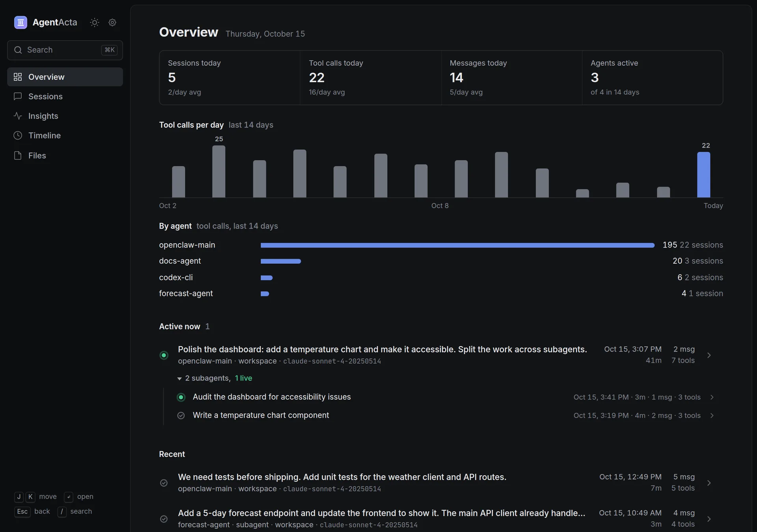The height and width of the screenshot is (532, 757).
Task: Collapse the 2 subagents disclosure triangle
Action: pyautogui.click(x=179, y=379)
